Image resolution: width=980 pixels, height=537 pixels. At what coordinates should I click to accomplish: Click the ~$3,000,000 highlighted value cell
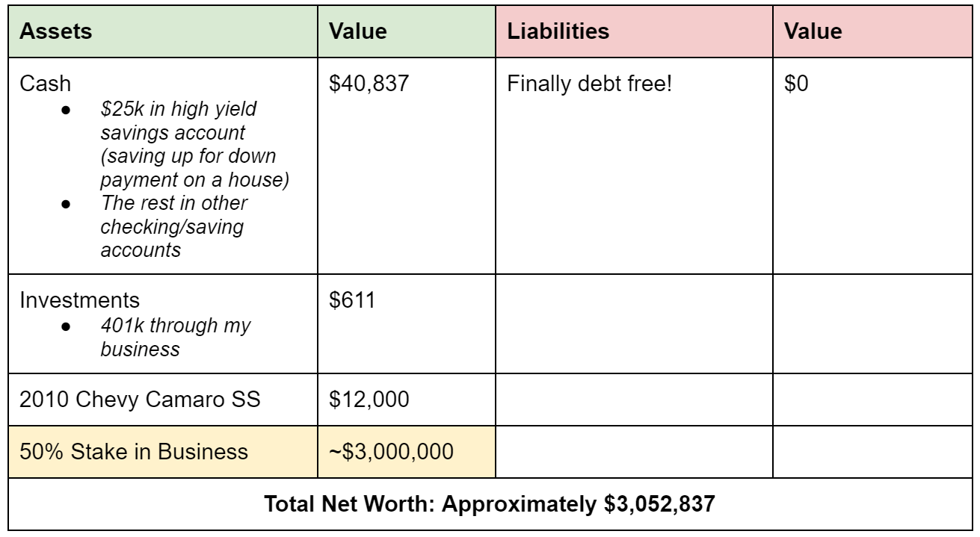[407, 450]
